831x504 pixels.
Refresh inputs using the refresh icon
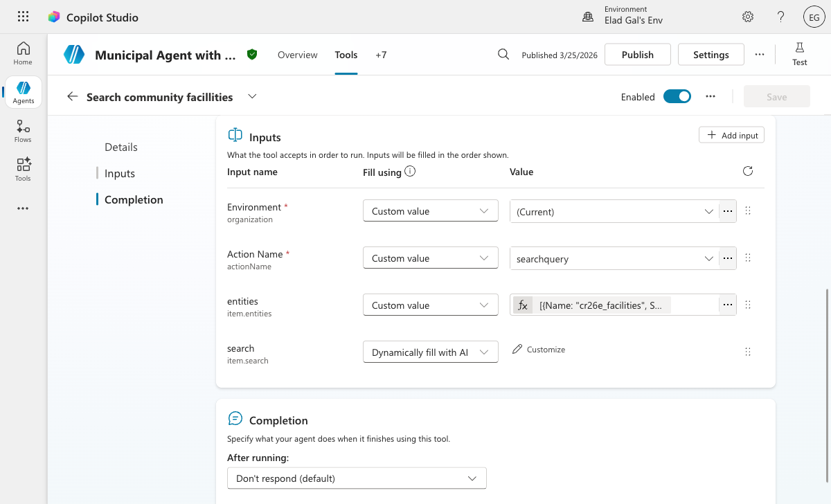click(x=747, y=171)
